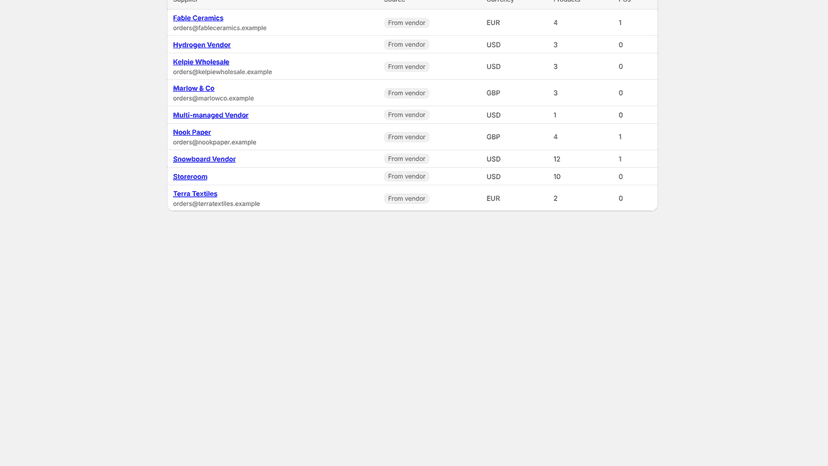This screenshot has width=828, height=466.
Task: Click From vendor badge in Kelpie Wholesale row
Action: point(406,67)
